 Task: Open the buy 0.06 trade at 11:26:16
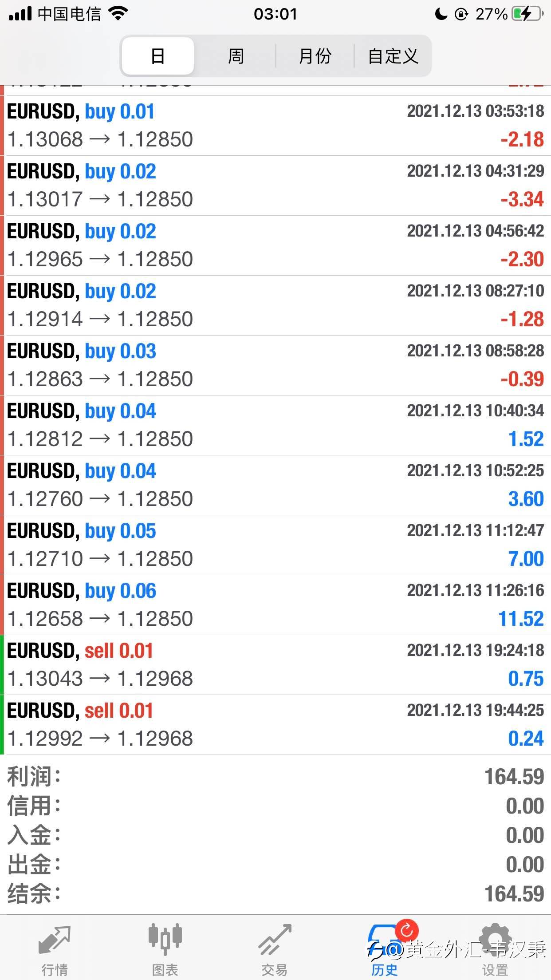click(275, 605)
